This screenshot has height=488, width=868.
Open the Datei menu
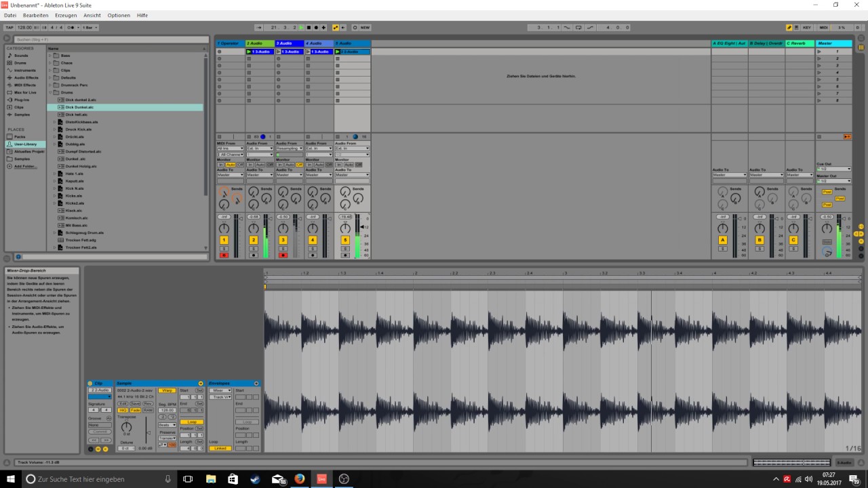pos(10,15)
